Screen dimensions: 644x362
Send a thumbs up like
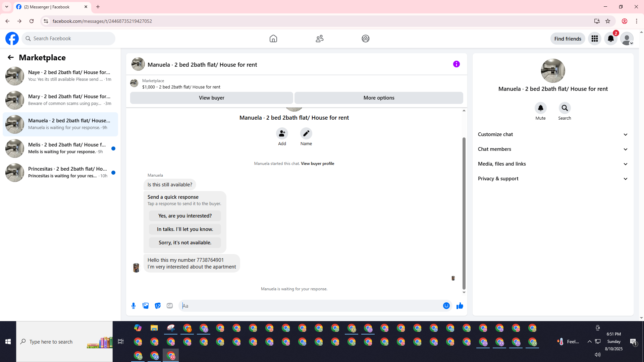[460, 306]
